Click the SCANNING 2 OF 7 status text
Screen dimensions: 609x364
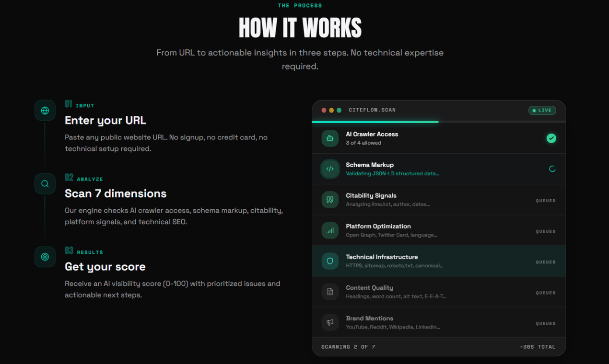tap(348, 347)
